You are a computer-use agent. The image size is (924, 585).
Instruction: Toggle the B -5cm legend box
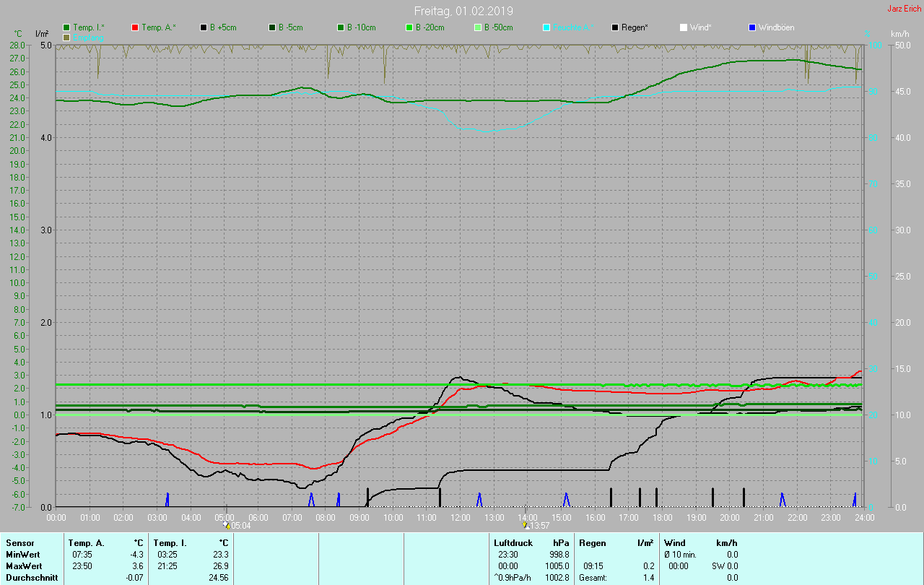click(x=273, y=27)
